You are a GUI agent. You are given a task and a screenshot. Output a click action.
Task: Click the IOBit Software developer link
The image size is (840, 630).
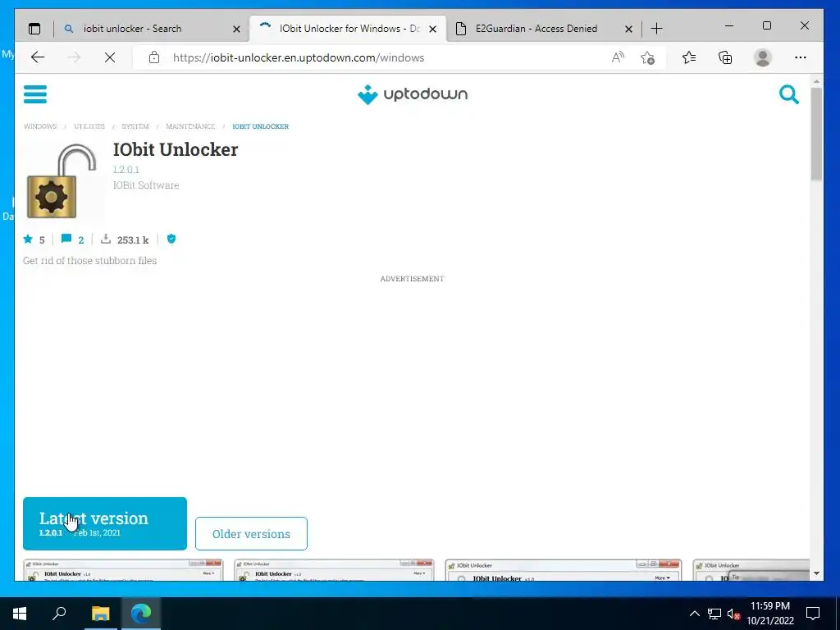pos(146,185)
